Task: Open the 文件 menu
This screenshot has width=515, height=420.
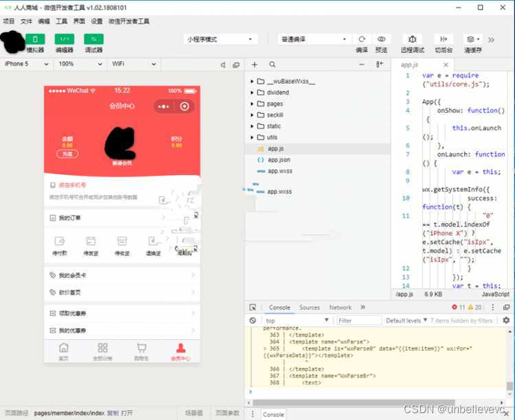Action: point(26,21)
